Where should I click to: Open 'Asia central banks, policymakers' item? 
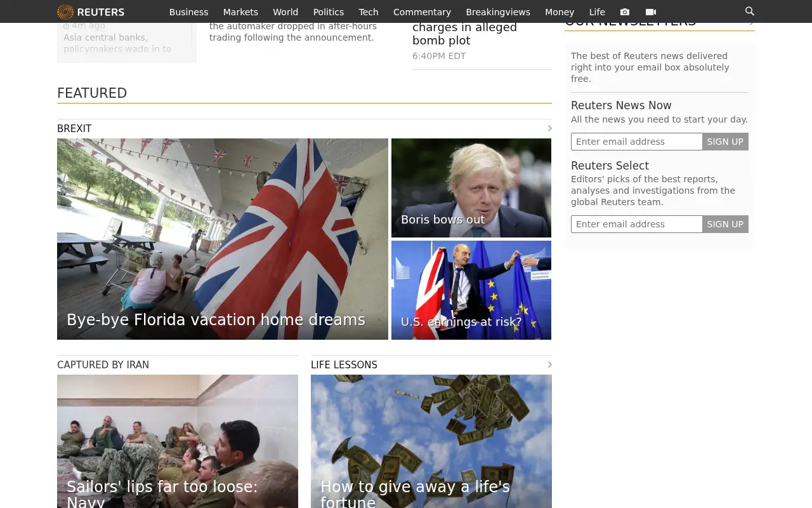(117, 43)
